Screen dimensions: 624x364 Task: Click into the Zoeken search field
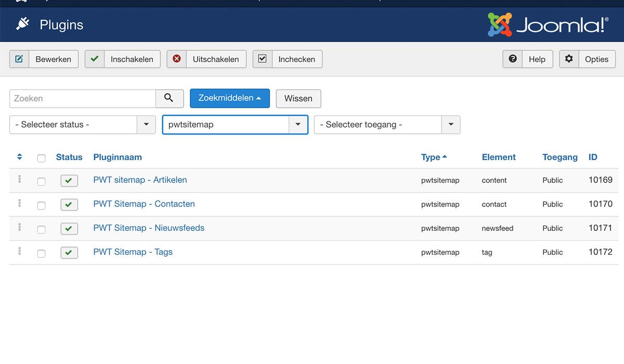coord(83,98)
